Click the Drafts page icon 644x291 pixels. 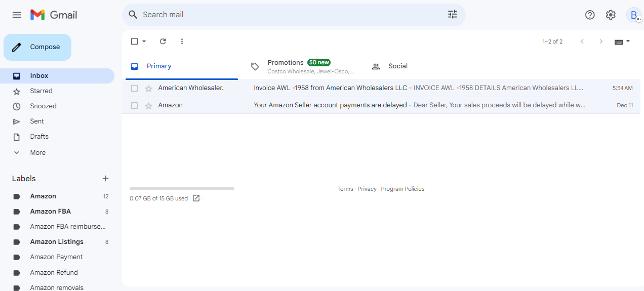point(17,137)
